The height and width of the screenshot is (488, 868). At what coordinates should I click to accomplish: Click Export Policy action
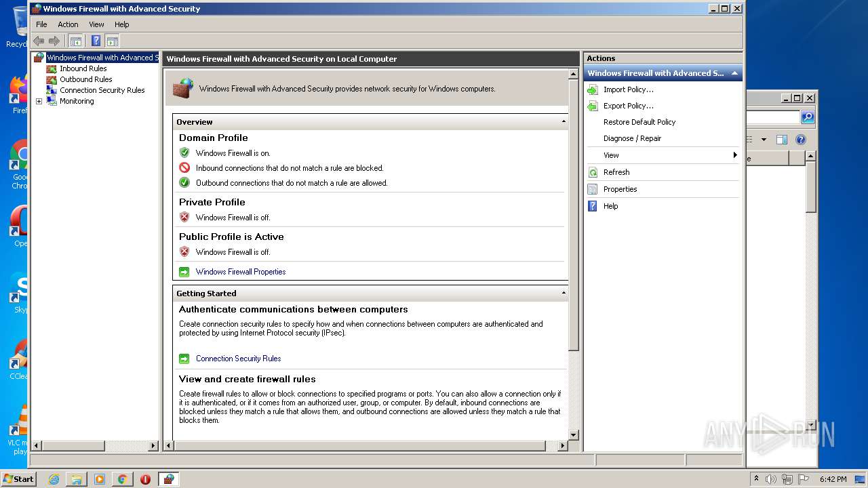628,106
